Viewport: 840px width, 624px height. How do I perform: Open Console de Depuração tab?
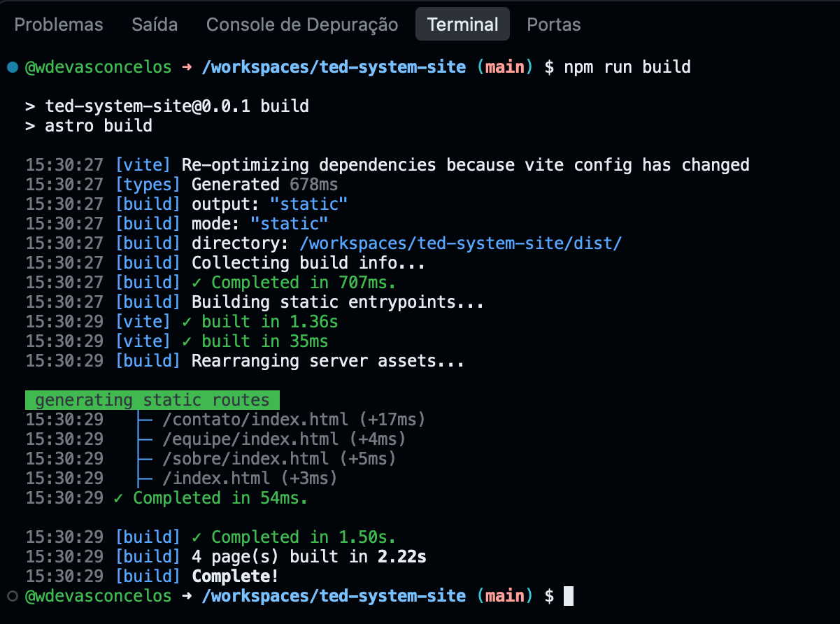tap(302, 24)
